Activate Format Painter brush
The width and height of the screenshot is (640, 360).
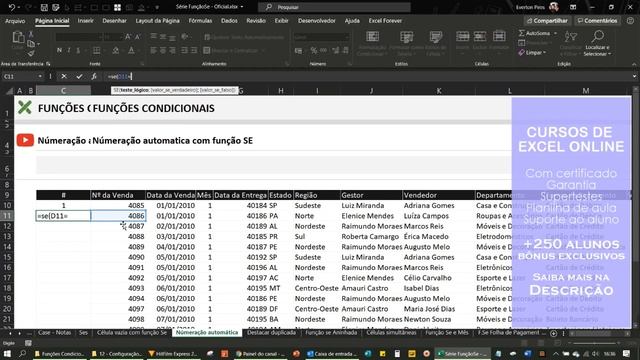31,53
